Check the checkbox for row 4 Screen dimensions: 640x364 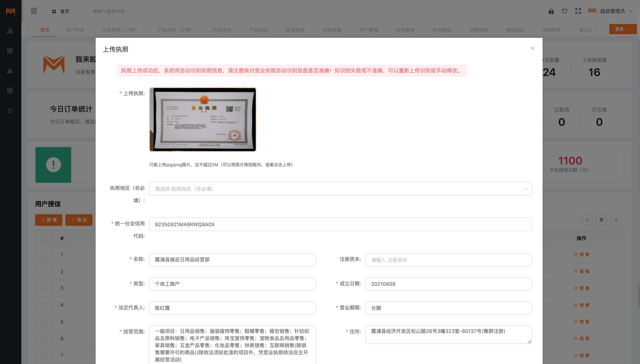click(x=43, y=305)
